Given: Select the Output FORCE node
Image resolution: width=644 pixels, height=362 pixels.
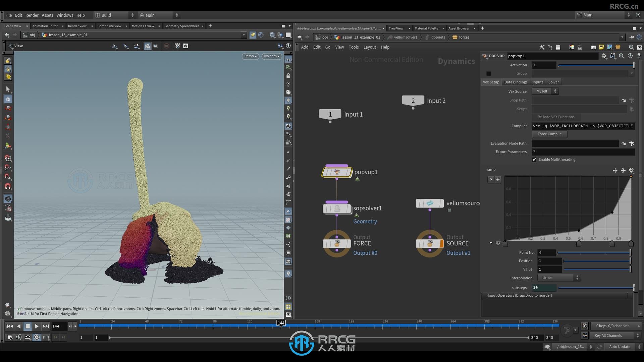Looking at the screenshot, I should click(x=337, y=244).
